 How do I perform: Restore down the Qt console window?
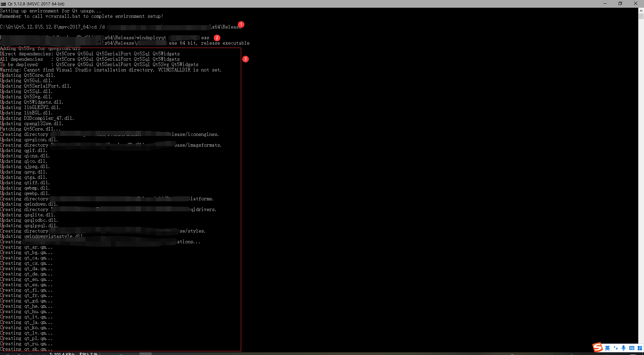point(620,4)
